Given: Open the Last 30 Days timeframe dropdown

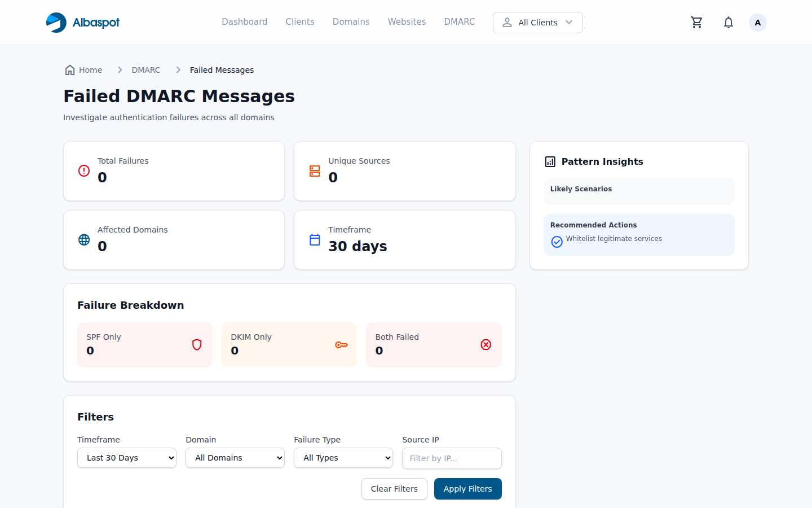Looking at the screenshot, I should click(x=126, y=458).
